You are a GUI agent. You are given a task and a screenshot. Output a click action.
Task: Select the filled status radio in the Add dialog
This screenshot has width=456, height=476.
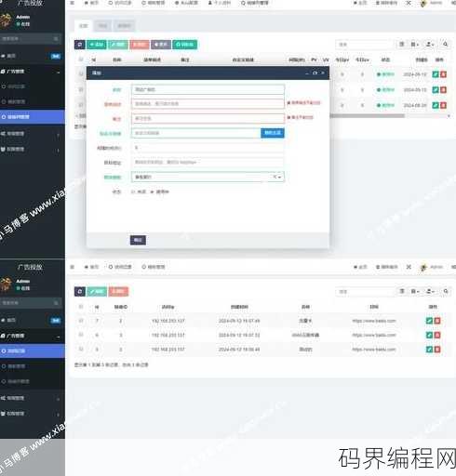(x=152, y=192)
